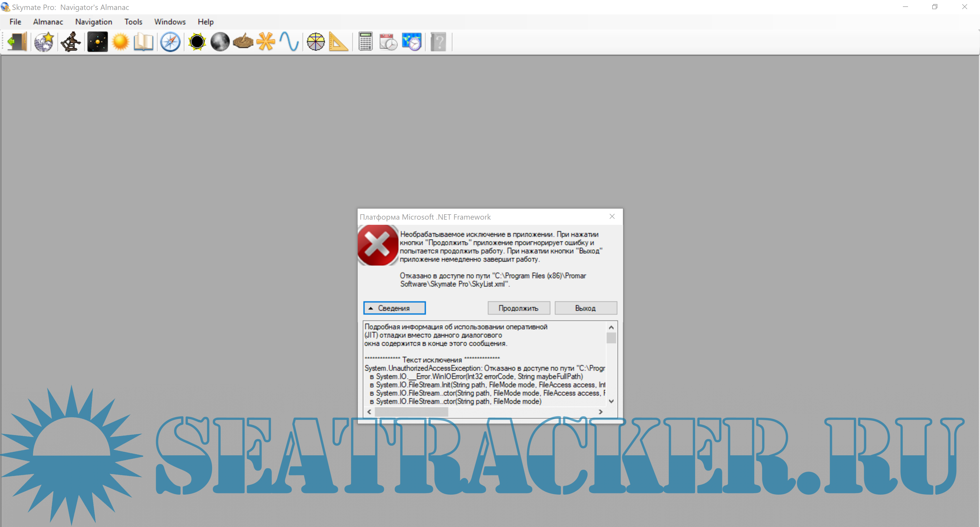Collapse the Сведения details expander

(x=394, y=308)
